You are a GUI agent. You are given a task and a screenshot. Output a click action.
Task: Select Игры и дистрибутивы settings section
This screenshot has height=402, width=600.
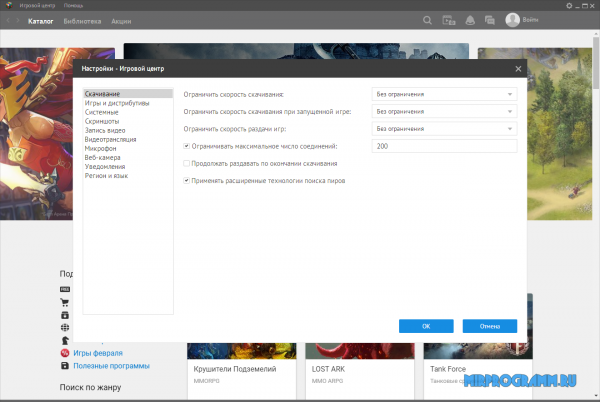[128, 103]
